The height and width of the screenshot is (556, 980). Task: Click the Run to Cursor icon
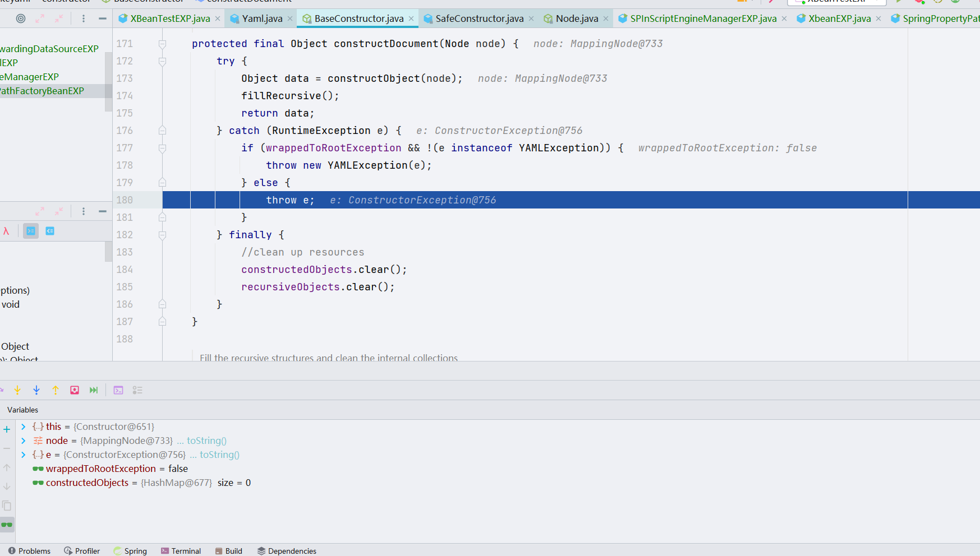(94, 390)
